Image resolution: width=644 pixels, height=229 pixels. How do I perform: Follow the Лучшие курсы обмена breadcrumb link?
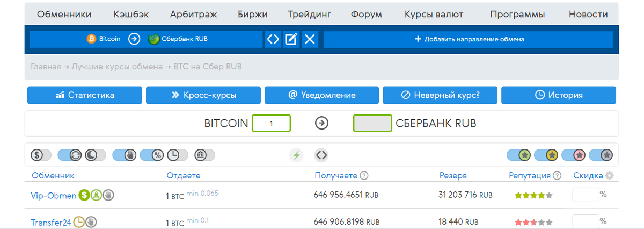pyautogui.click(x=117, y=67)
